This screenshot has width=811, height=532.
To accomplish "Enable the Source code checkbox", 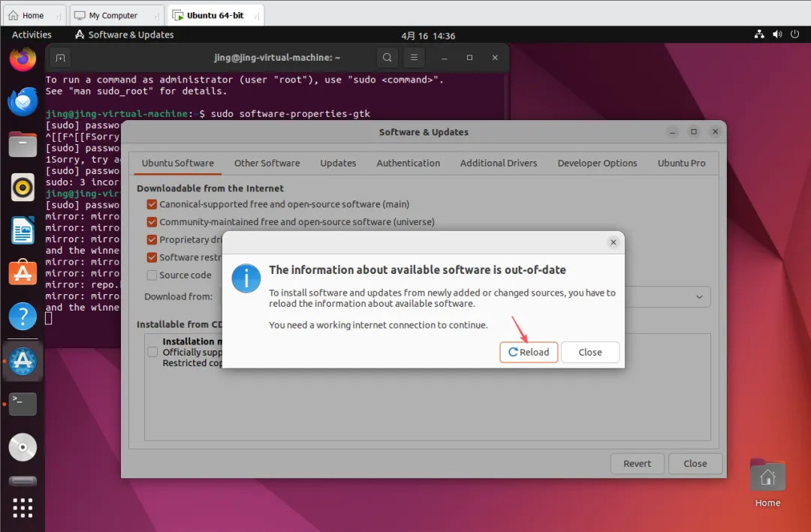I will pyautogui.click(x=152, y=275).
